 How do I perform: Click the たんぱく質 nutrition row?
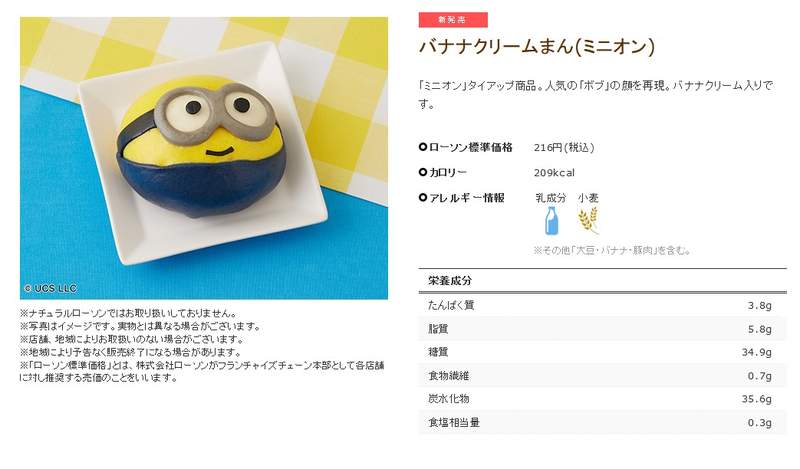(603, 305)
